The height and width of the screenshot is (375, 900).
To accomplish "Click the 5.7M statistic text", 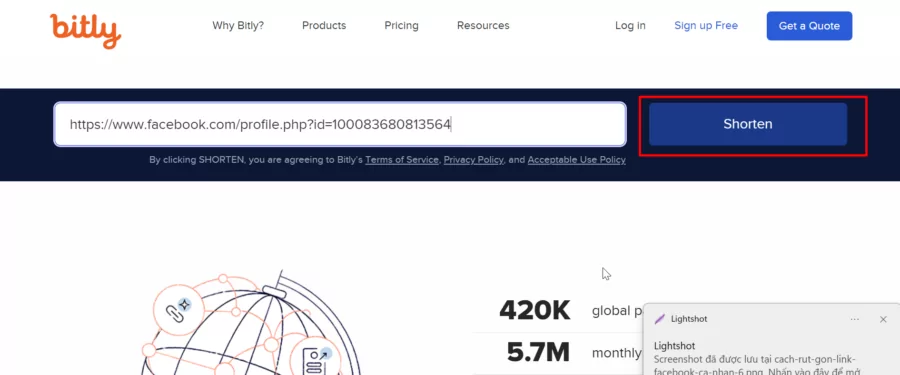I will [538, 353].
